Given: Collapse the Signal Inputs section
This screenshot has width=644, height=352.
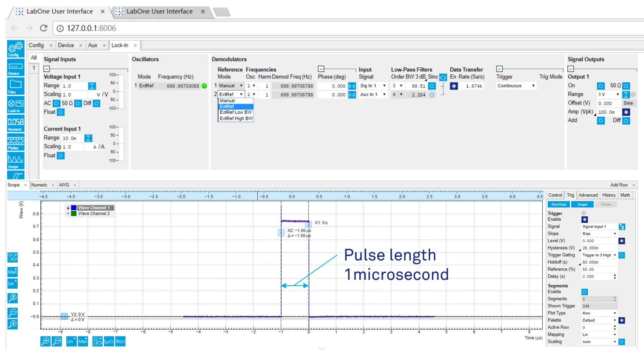Looking at the screenshot, I should [x=47, y=69].
